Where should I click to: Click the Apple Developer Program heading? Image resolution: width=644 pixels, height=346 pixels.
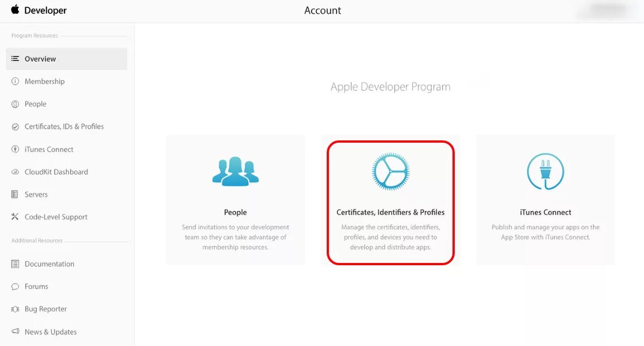(x=390, y=87)
